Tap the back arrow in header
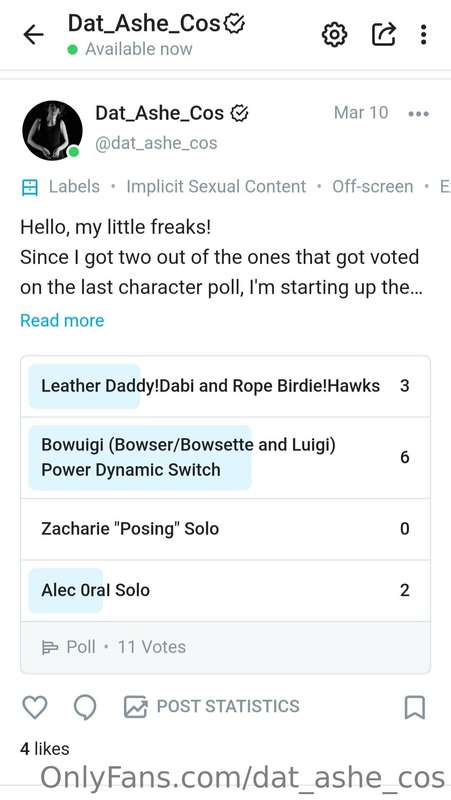The height and width of the screenshot is (800, 451). pyautogui.click(x=34, y=35)
